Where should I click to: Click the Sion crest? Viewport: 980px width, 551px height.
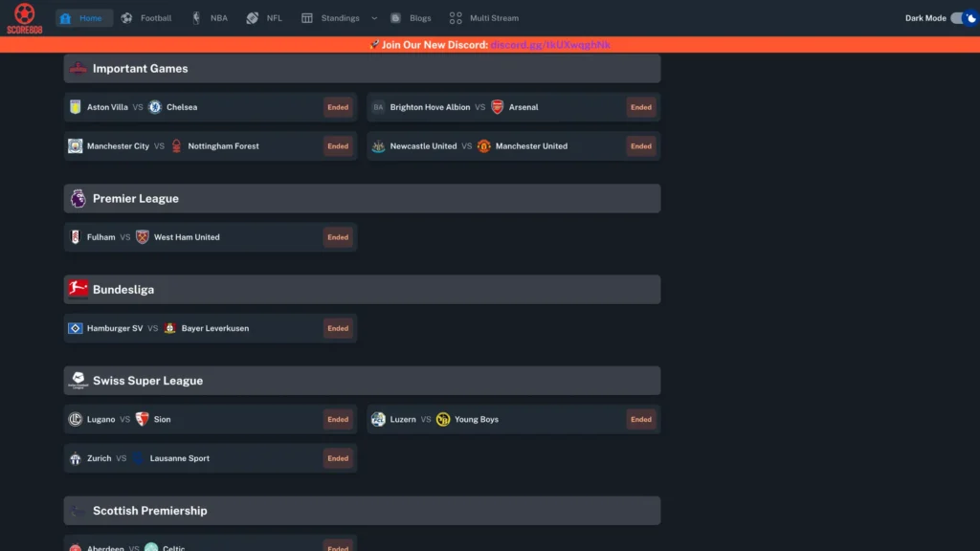tap(143, 419)
